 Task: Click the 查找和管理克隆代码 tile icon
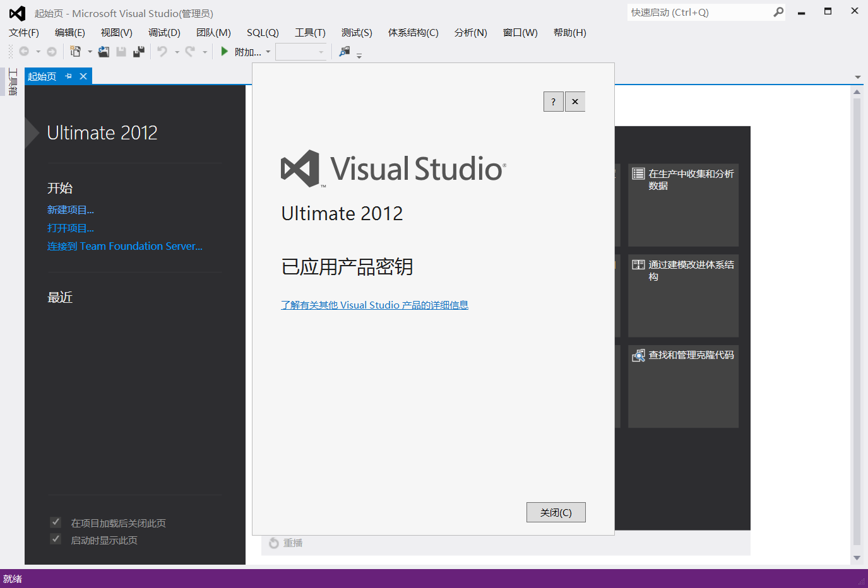(639, 355)
